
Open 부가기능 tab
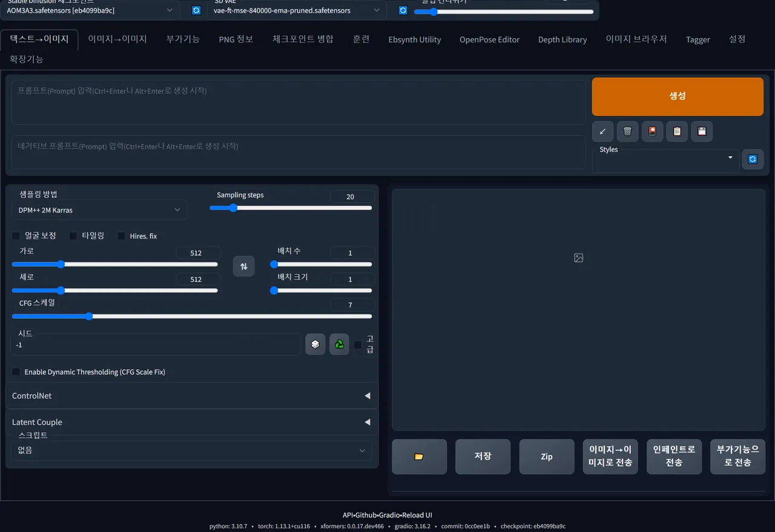(183, 39)
